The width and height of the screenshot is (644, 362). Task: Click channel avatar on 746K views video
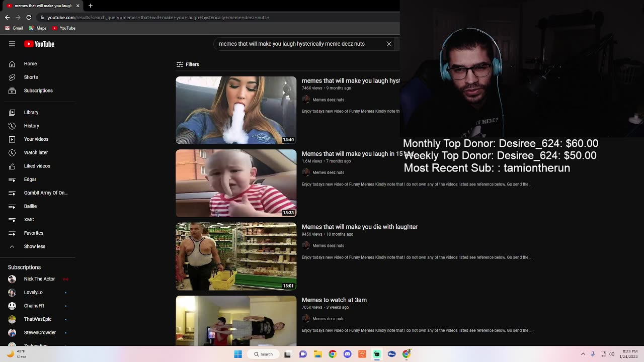[x=306, y=100]
